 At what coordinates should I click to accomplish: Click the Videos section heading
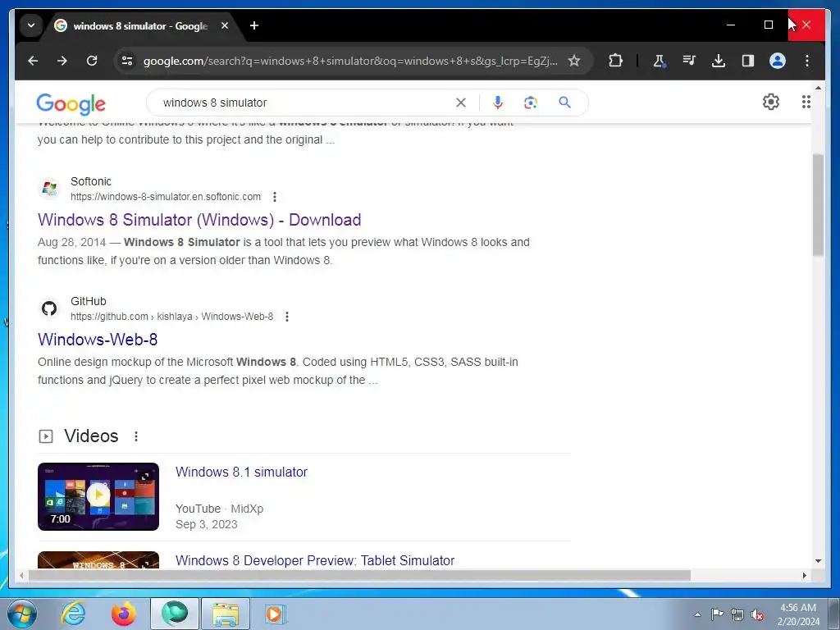click(x=91, y=436)
